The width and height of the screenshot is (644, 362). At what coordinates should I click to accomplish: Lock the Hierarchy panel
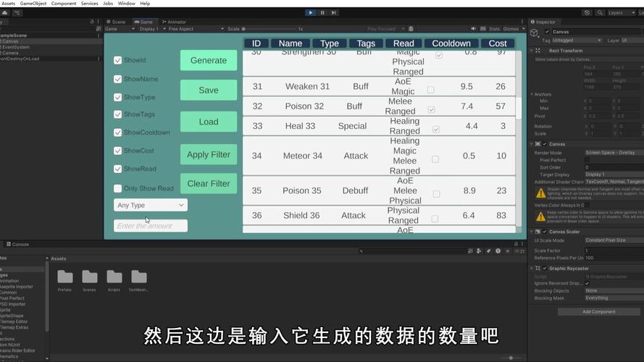[x=91, y=21]
